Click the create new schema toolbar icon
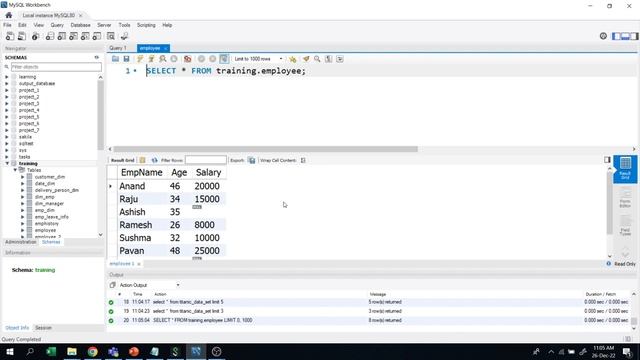The height and width of the screenshot is (360, 640). pyautogui.click(x=50, y=36)
